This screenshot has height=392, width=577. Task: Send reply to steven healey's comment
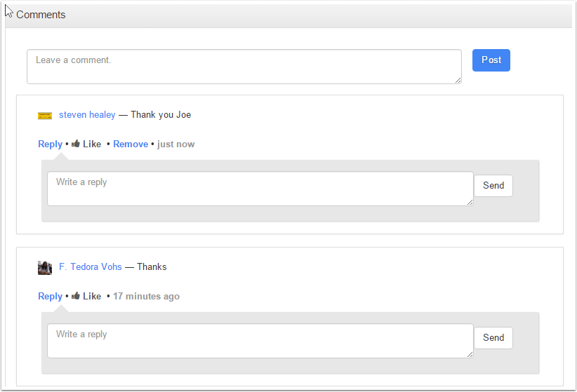[493, 186]
